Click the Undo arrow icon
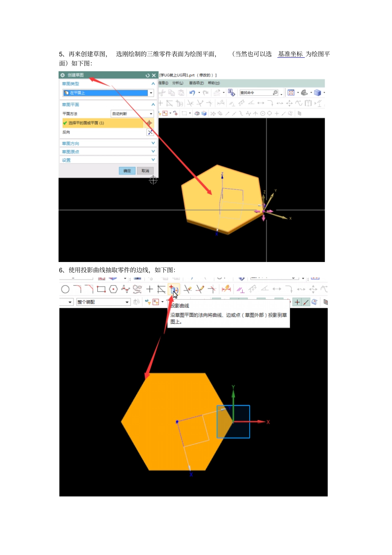The height and width of the screenshot is (555, 392). [x=192, y=93]
